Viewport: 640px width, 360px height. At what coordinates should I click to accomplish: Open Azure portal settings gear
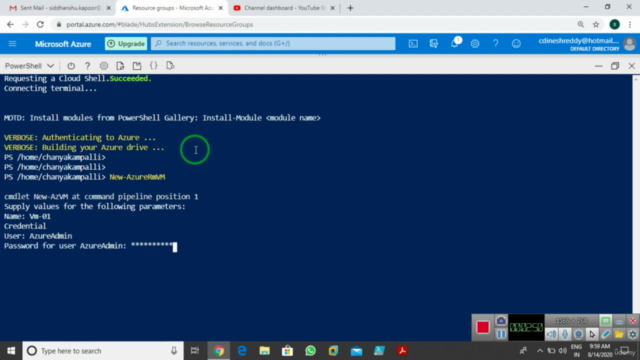pos(475,44)
